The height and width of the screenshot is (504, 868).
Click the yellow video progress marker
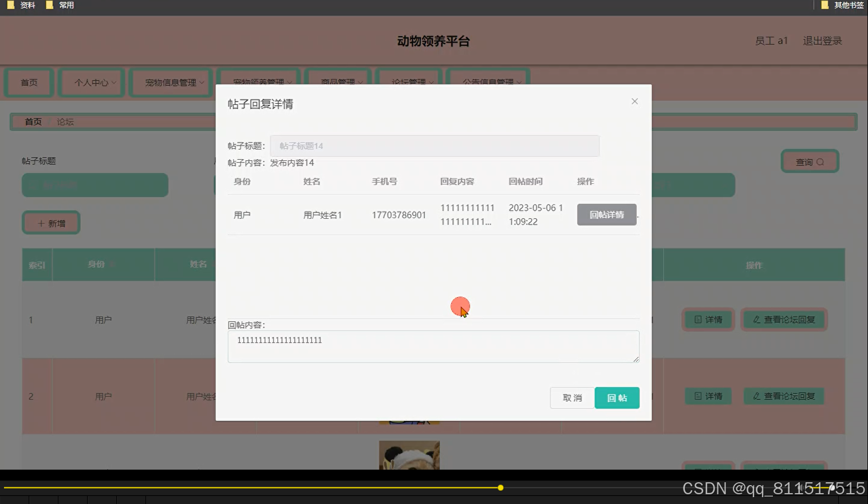coord(501,487)
